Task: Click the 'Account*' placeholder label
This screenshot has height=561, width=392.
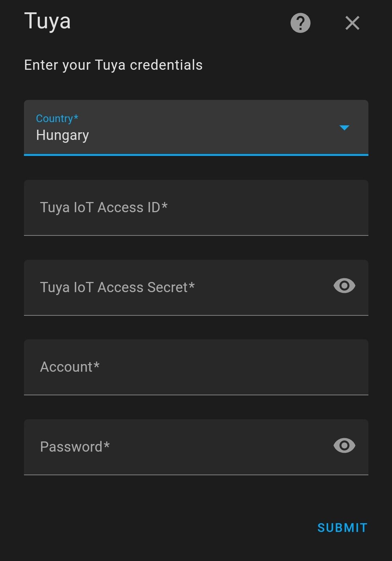Action: tap(70, 367)
